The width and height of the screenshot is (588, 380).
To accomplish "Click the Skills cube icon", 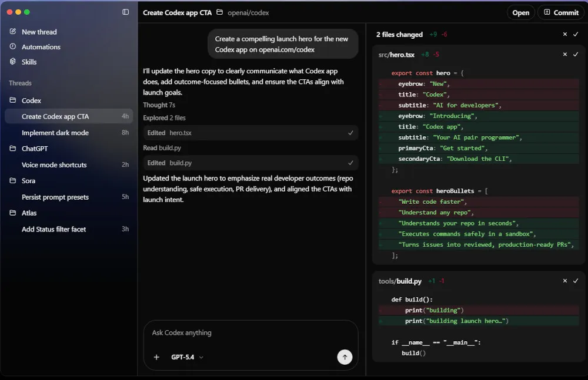I will (x=13, y=62).
